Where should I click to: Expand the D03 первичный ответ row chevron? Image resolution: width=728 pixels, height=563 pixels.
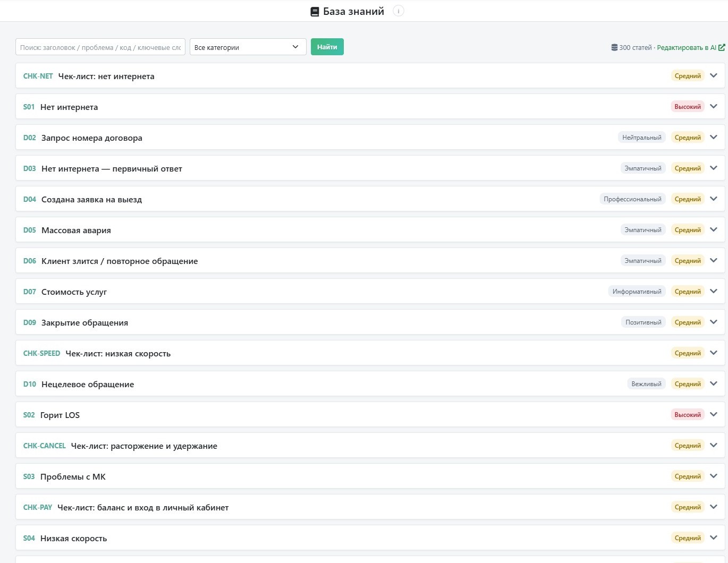click(714, 168)
